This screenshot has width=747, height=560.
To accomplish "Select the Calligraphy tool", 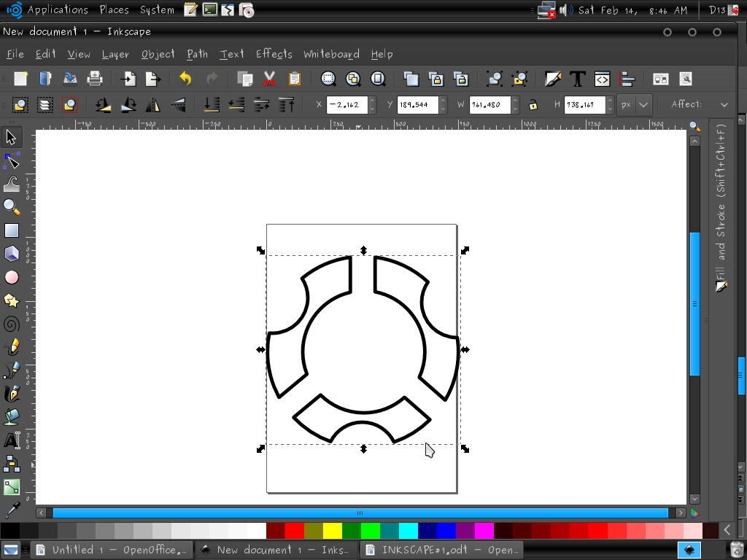I will tap(11, 394).
